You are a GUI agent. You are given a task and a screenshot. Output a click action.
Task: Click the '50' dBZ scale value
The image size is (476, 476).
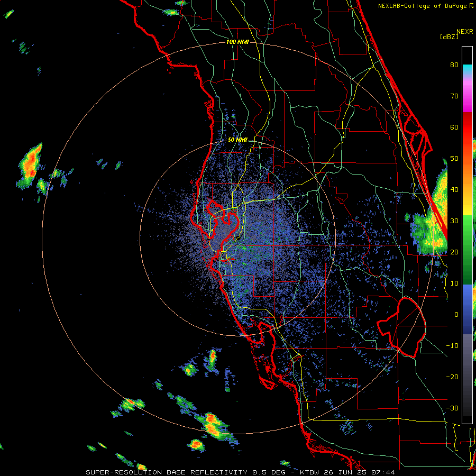coord(454,159)
